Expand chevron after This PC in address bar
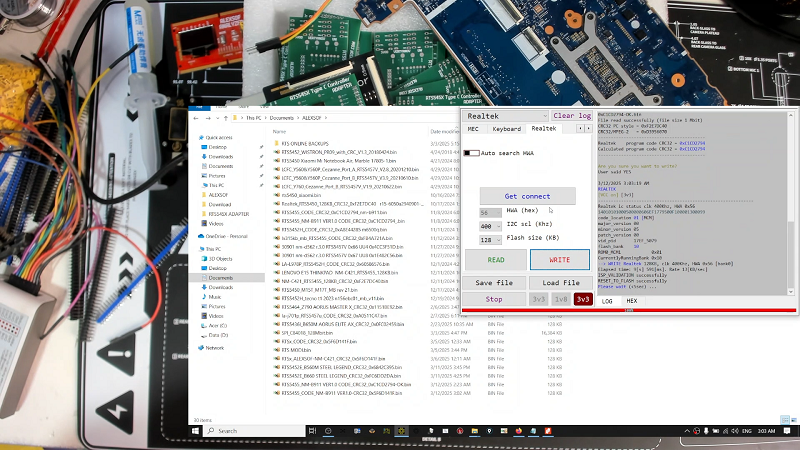This screenshot has width=800, height=450. tap(266, 118)
